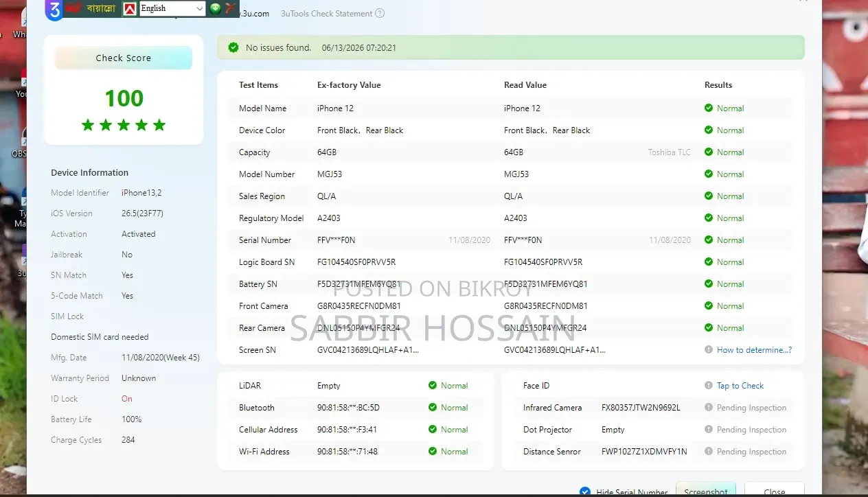This screenshot has height=497, width=868.
Task: Click the 100 score value
Action: pyautogui.click(x=124, y=98)
